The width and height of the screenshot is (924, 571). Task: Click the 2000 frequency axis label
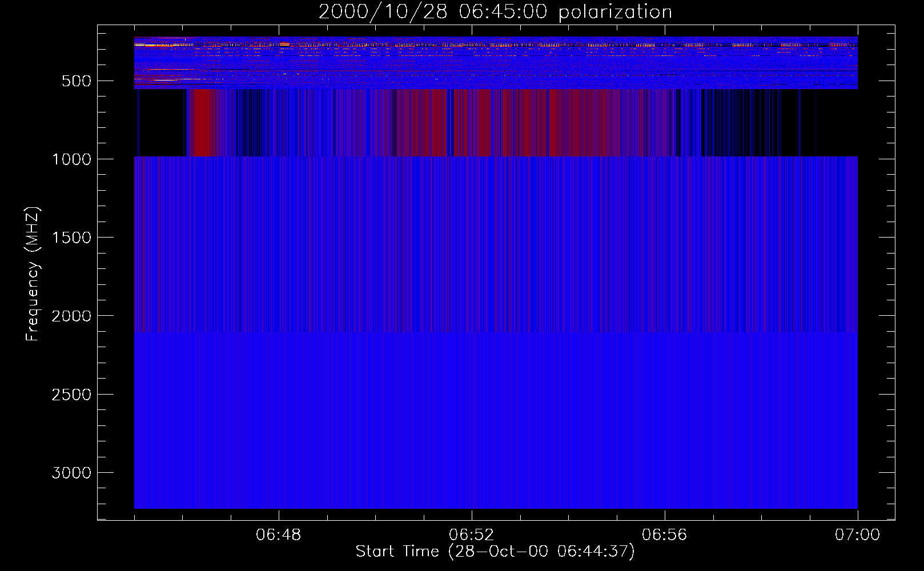[71, 316]
